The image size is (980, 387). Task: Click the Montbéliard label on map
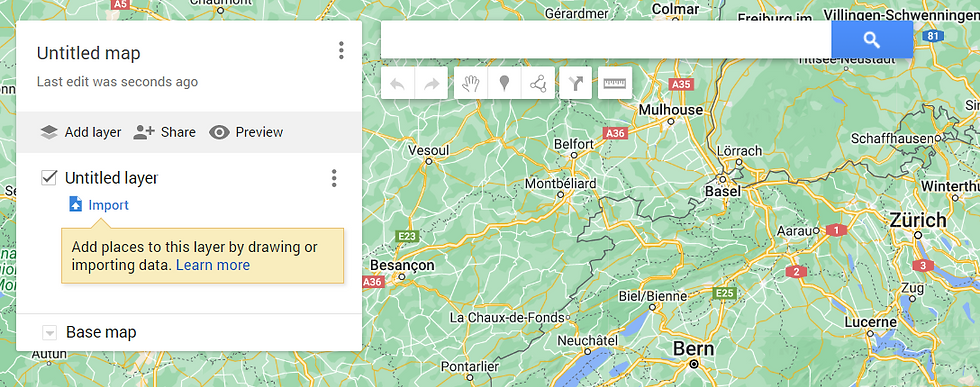[x=561, y=184]
